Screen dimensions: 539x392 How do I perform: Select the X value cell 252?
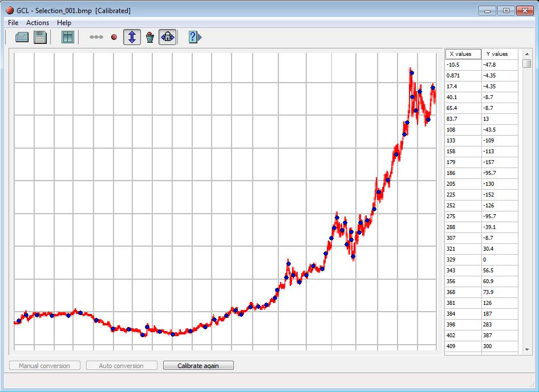[463, 206]
